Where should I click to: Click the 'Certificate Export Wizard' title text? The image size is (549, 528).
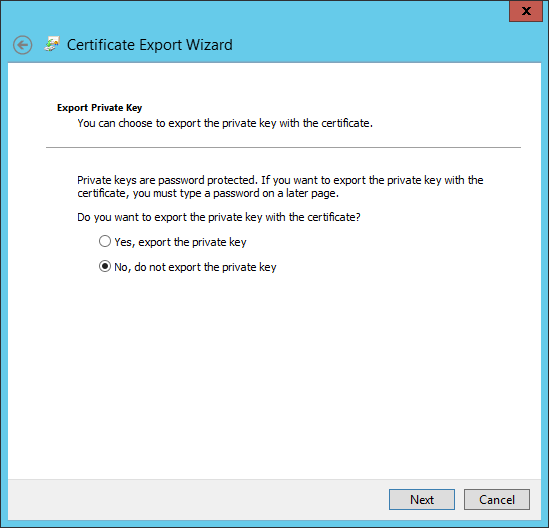pyautogui.click(x=150, y=45)
